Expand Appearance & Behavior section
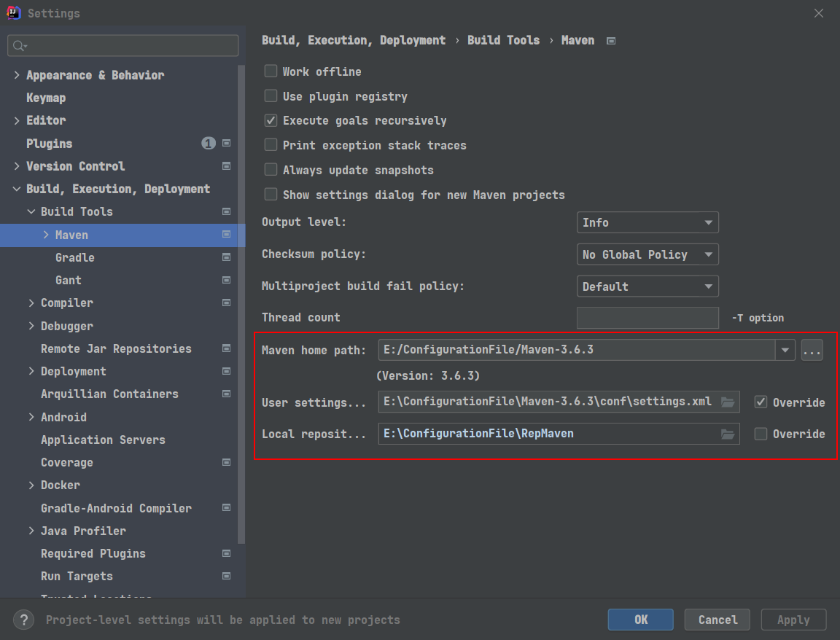The height and width of the screenshot is (640, 840). click(17, 75)
